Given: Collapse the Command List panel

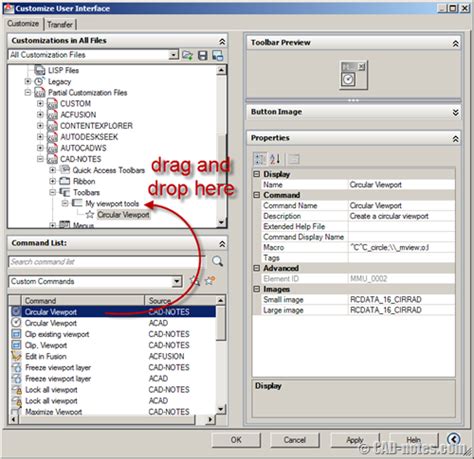Looking at the screenshot, I should [222, 244].
